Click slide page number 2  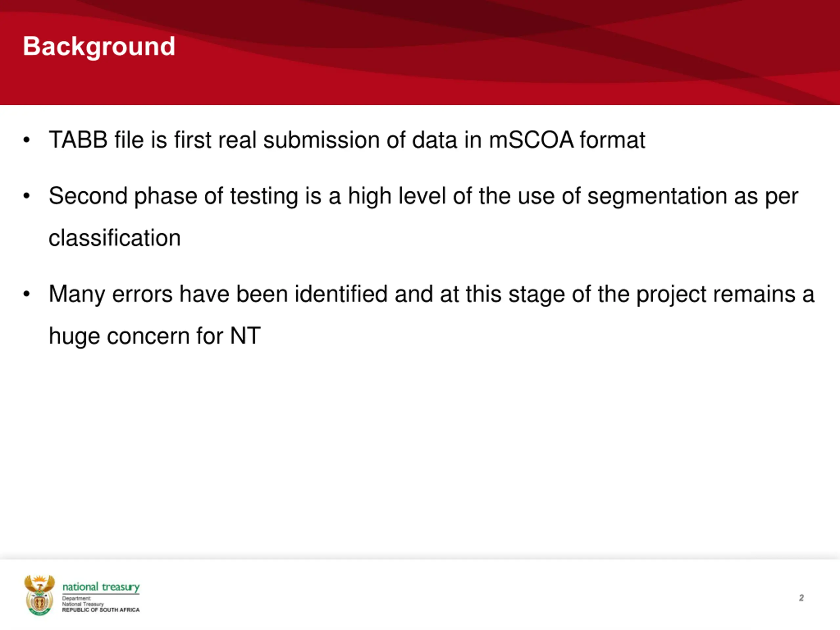(801, 598)
